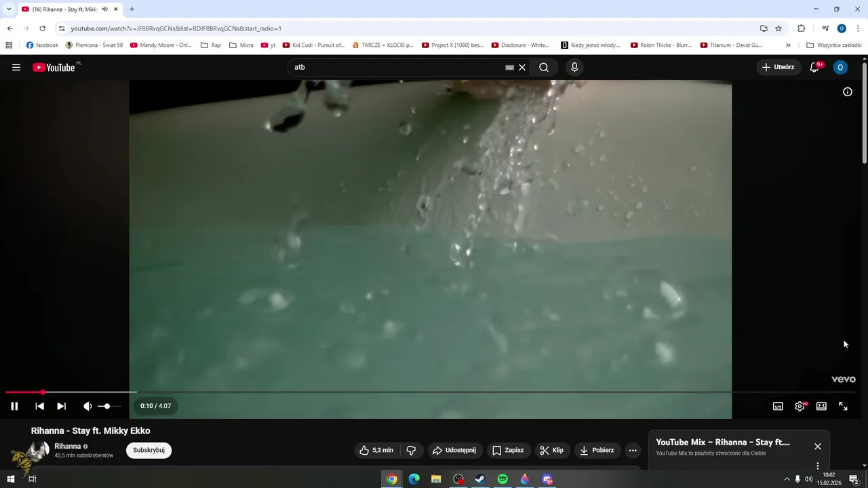The height and width of the screenshot is (488, 868).
Task: Open Chrome menu three dots
Action: click(859, 28)
